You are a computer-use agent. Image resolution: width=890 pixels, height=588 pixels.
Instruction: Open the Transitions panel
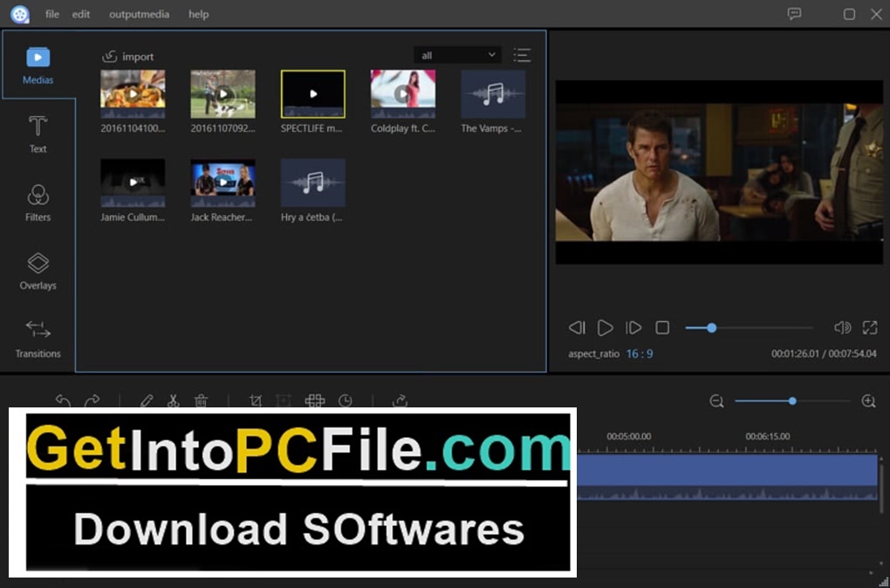coord(38,338)
